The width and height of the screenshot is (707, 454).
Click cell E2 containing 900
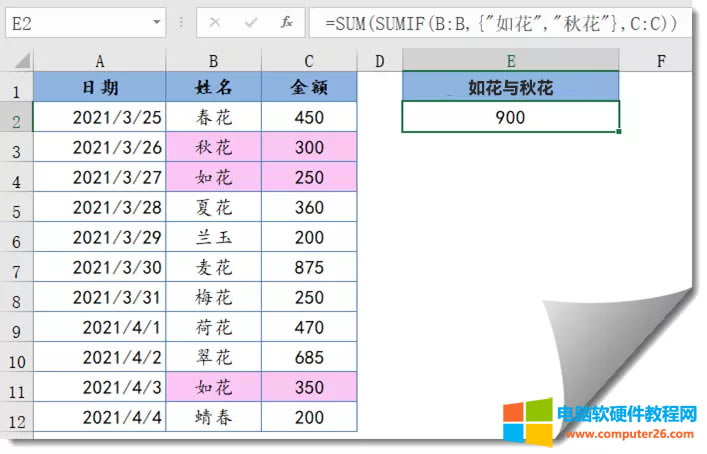[x=510, y=117]
